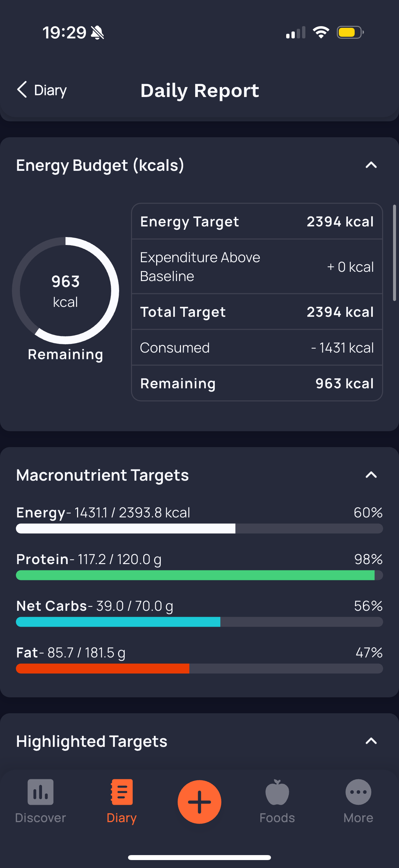Tap the back chevron arrow icon
The width and height of the screenshot is (399, 868).
click(x=22, y=90)
